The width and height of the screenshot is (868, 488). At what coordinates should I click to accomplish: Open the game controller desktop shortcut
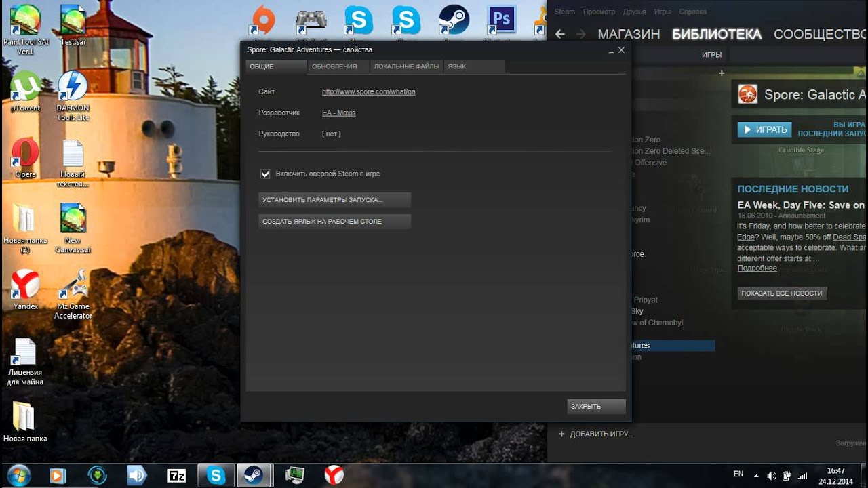tap(311, 20)
